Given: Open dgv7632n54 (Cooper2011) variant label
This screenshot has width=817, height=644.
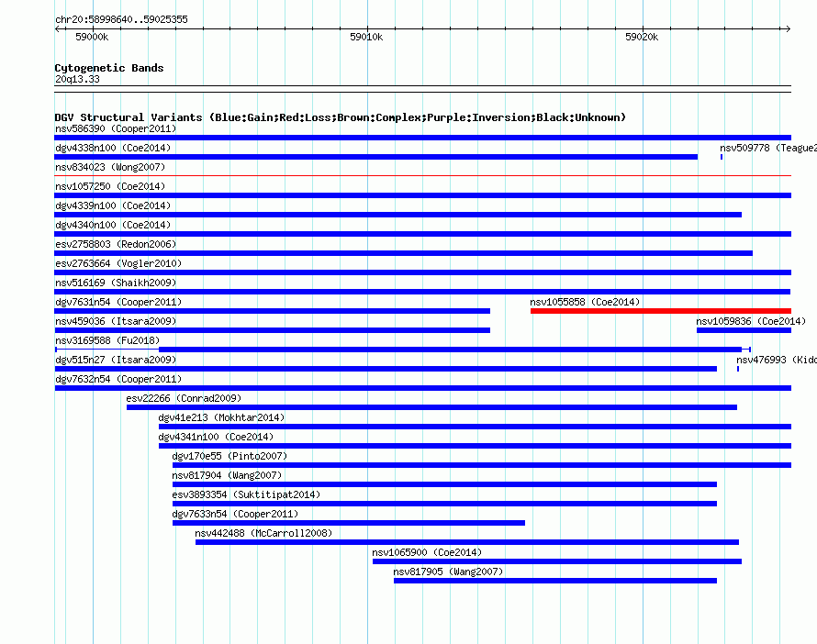Looking at the screenshot, I should pos(118,379).
